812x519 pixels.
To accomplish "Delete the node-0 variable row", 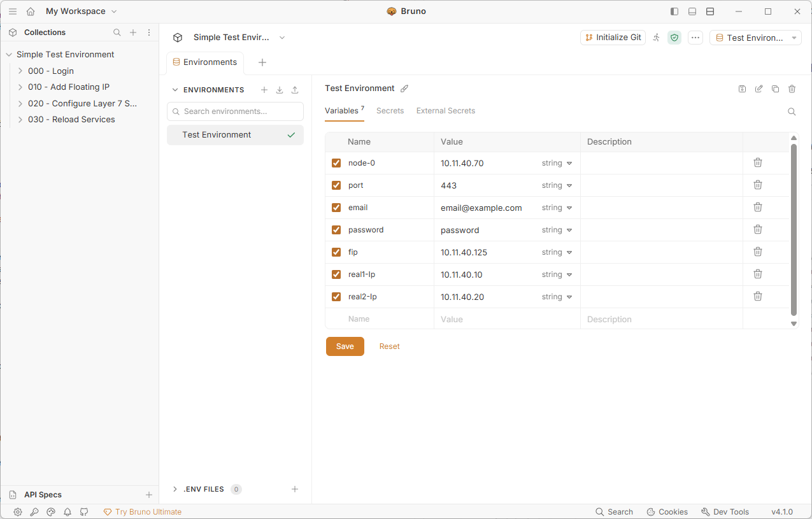I will [x=758, y=162].
